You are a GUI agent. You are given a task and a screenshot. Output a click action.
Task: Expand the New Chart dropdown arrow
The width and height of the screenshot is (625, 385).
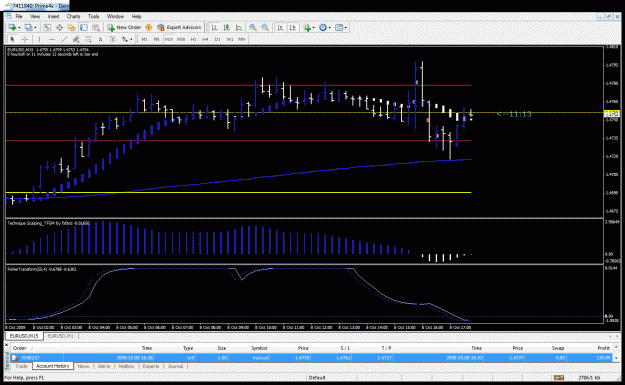coord(19,28)
